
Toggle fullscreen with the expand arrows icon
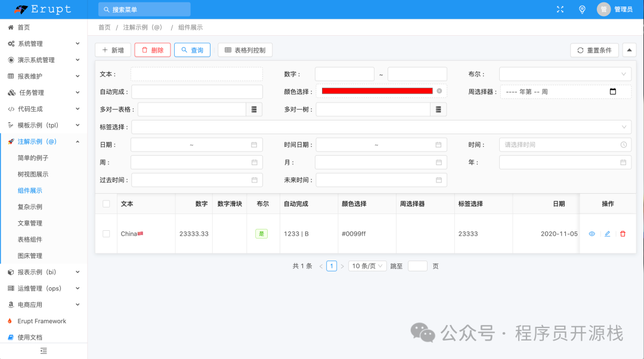pos(559,9)
